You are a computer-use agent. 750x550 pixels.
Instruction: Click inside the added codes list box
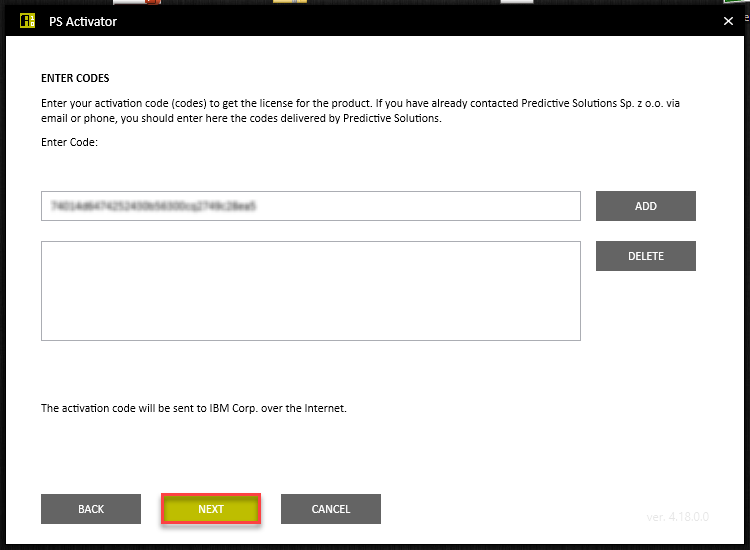pyautogui.click(x=311, y=291)
